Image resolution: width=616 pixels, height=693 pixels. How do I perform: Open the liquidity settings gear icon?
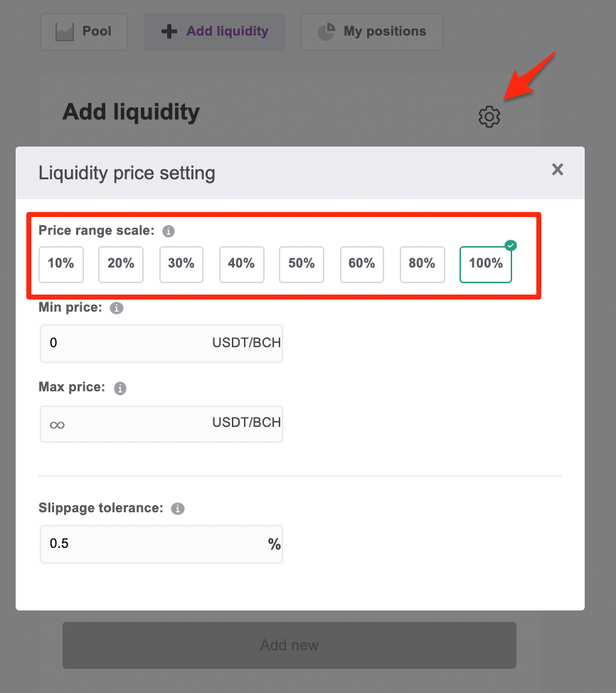click(x=489, y=117)
